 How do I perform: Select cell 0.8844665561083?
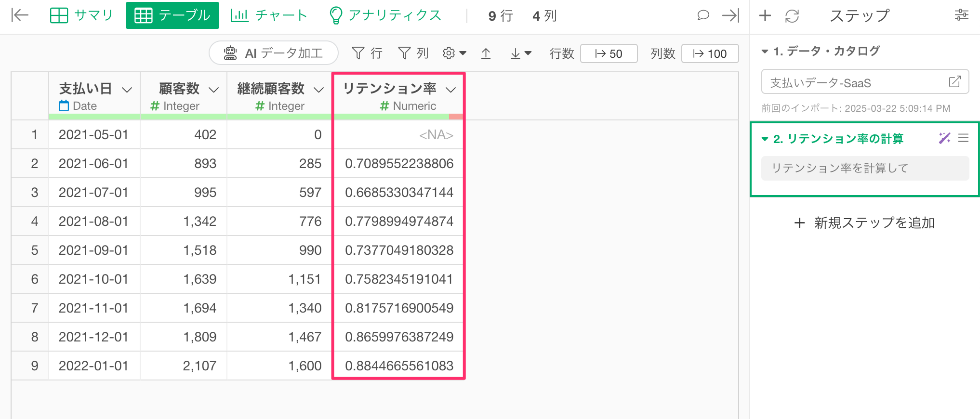pos(398,366)
